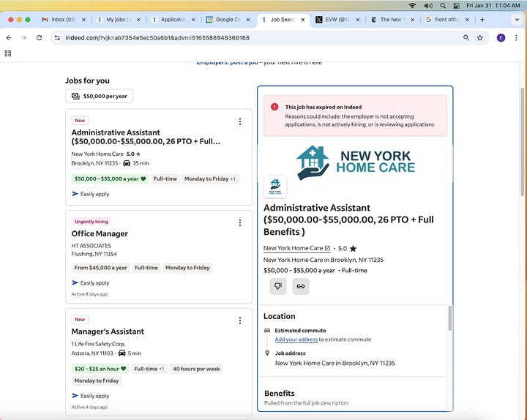
Task: Click the job details panel inner scrollbar
Action: [449, 318]
